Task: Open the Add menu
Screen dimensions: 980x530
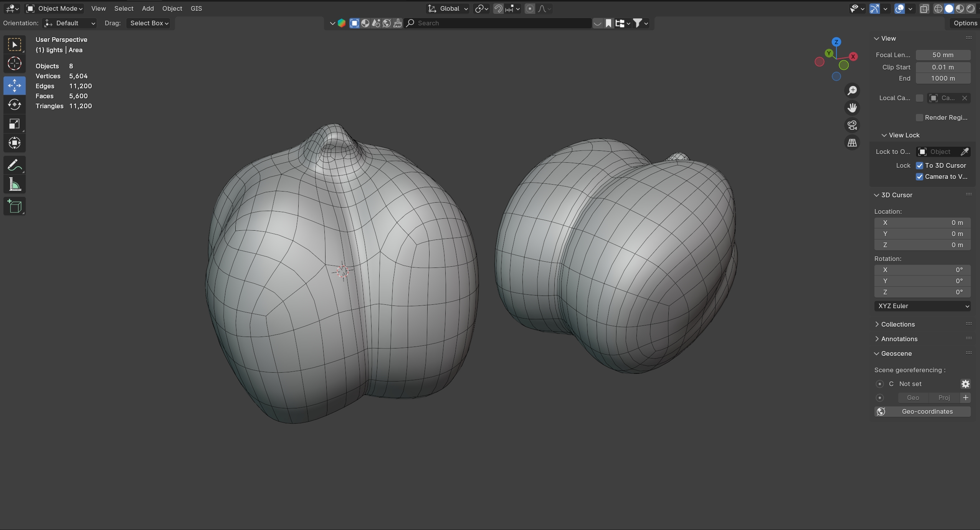Action: (x=148, y=8)
